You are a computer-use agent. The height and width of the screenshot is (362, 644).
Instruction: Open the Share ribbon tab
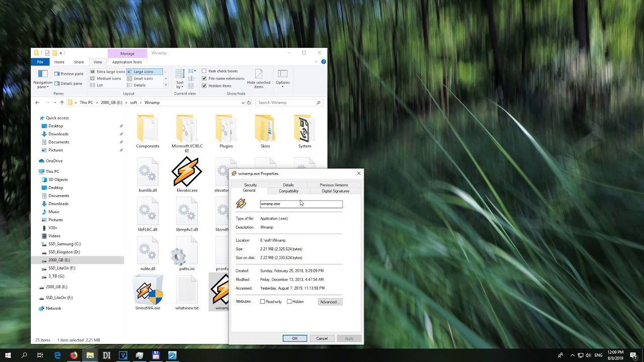pyautogui.click(x=79, y=62)
